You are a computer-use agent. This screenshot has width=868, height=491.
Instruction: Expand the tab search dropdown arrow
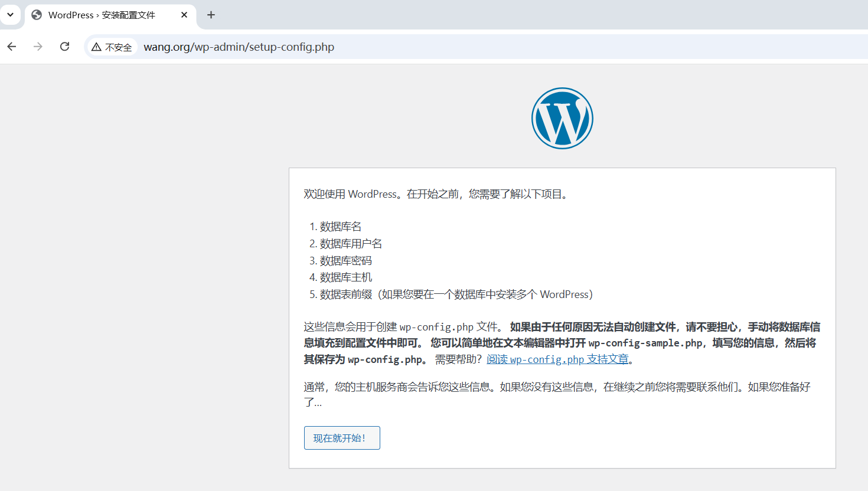click(10, 15)
